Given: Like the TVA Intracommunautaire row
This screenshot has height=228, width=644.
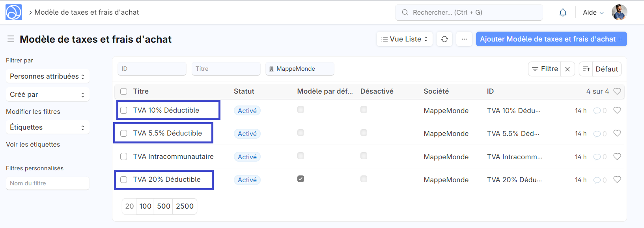Looking at the screenshot, I should [617, 156].
